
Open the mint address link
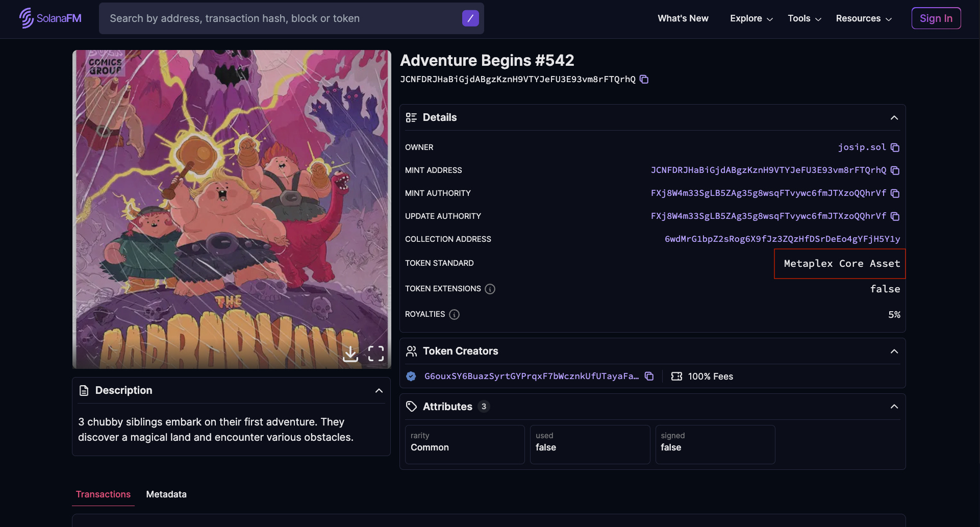(x=768, y=170)
